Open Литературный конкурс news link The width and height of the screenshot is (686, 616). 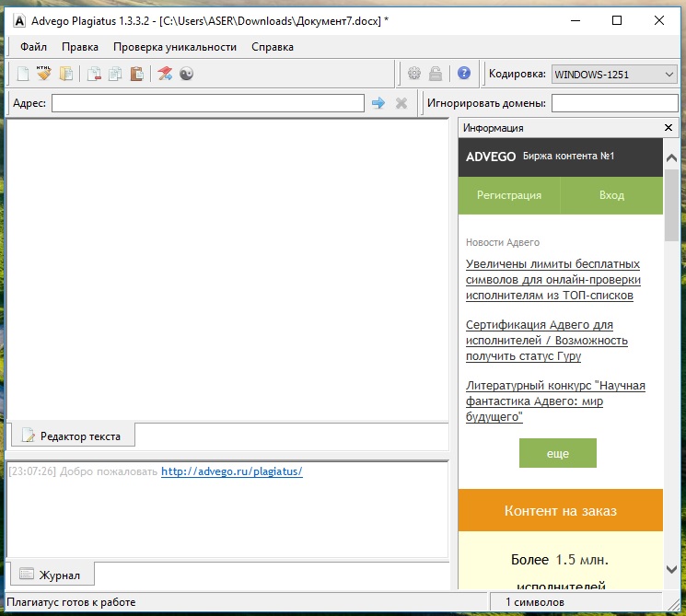555,401
